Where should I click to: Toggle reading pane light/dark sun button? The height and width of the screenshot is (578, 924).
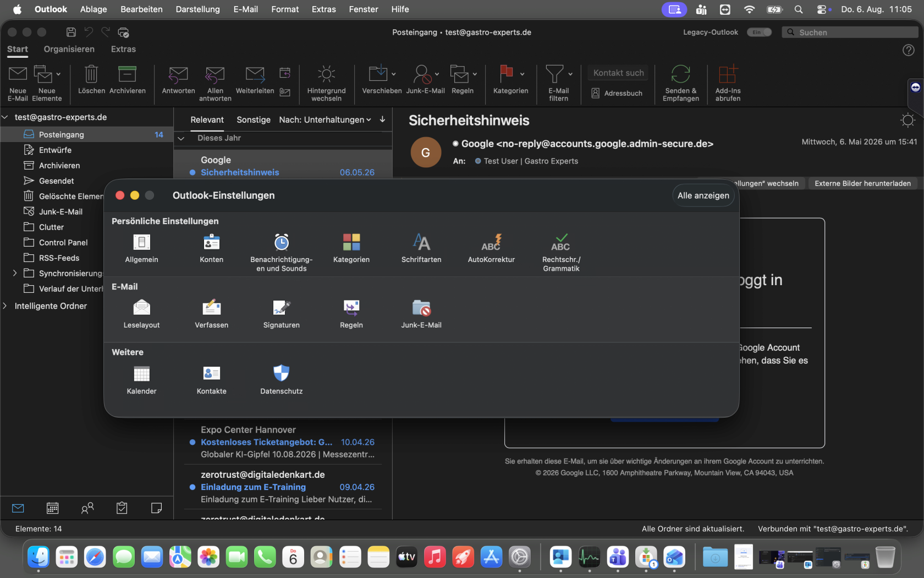tap(908, 121)
